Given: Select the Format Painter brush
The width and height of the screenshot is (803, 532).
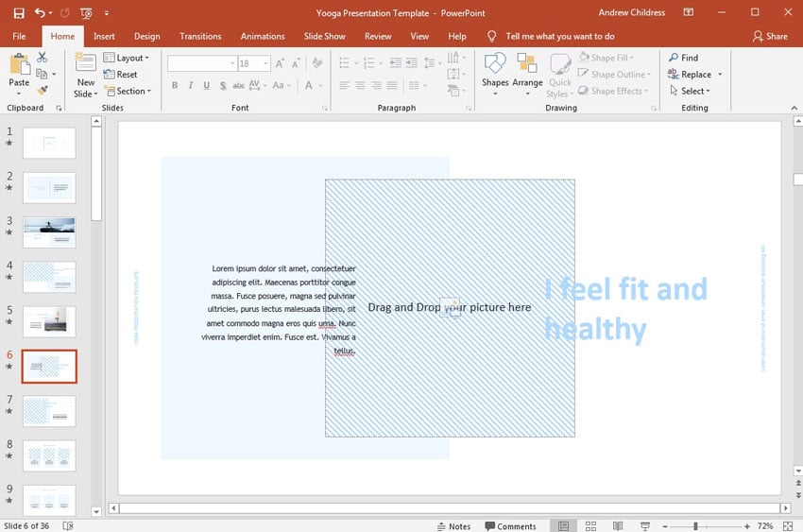Looking at the screenshot, I should [43, 91].
